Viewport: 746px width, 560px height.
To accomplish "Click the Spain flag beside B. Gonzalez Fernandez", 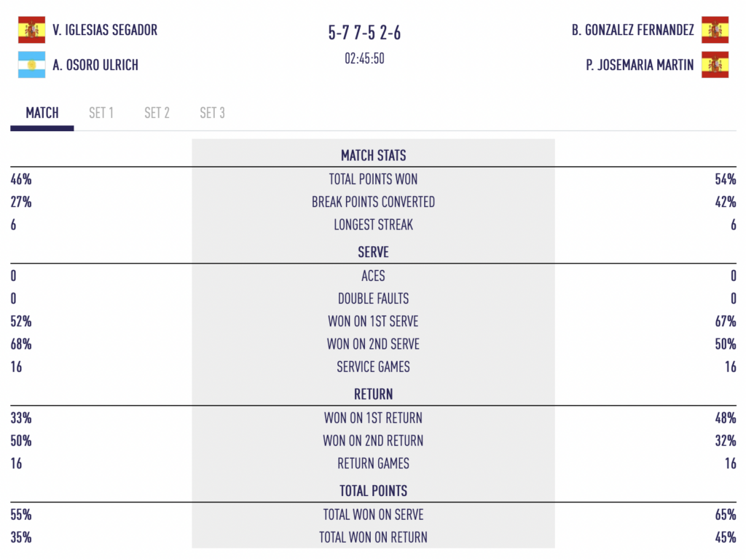I will [715, 30].
